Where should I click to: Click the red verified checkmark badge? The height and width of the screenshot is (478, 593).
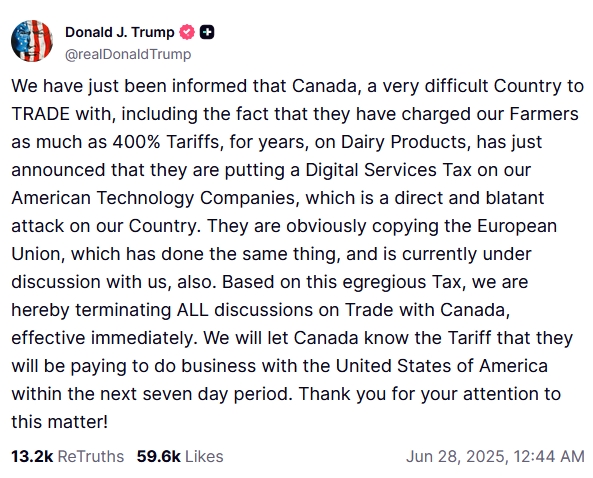click(186, 32)
